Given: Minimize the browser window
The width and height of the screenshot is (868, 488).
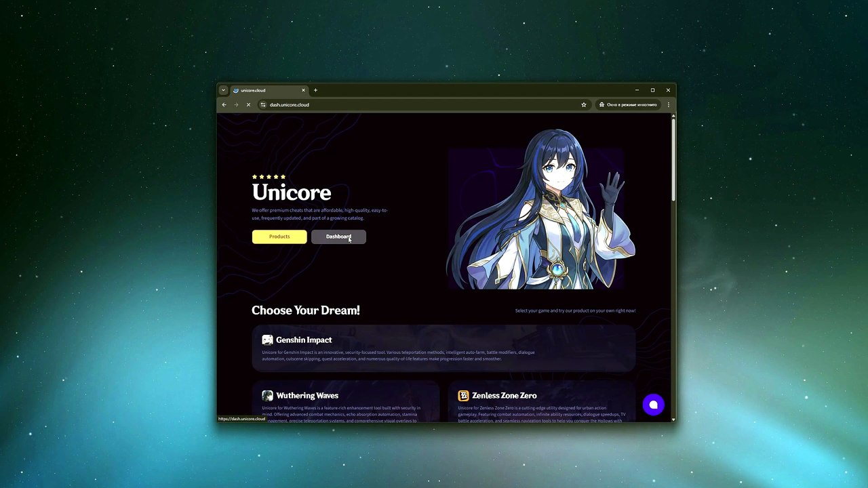Looking at the screenshot, I should [x=637, y=90].
